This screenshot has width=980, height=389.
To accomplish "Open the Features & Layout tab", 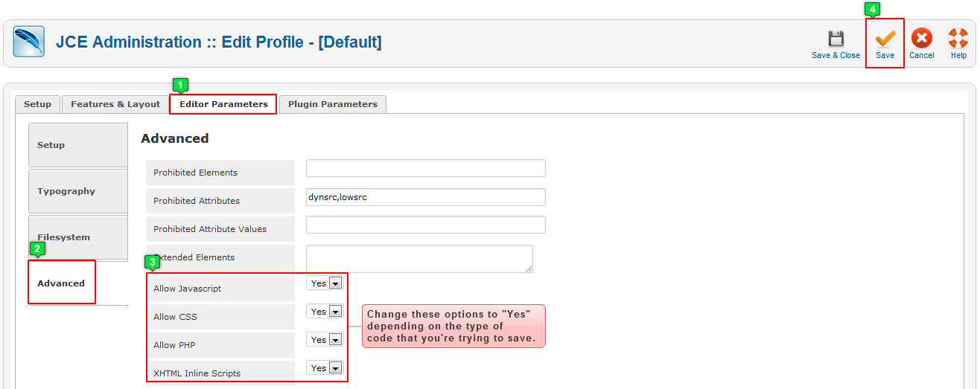I will [115, 104].
